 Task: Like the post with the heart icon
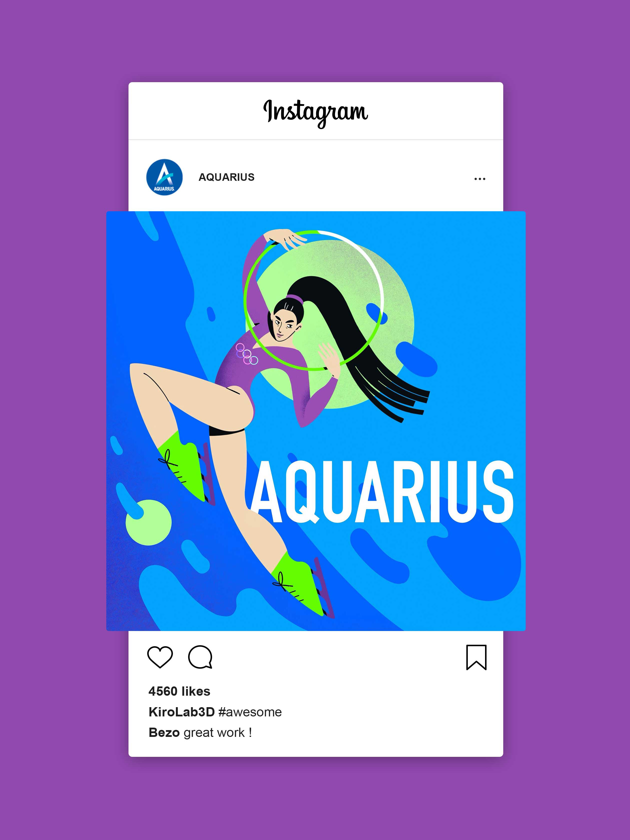coord(160,656)
